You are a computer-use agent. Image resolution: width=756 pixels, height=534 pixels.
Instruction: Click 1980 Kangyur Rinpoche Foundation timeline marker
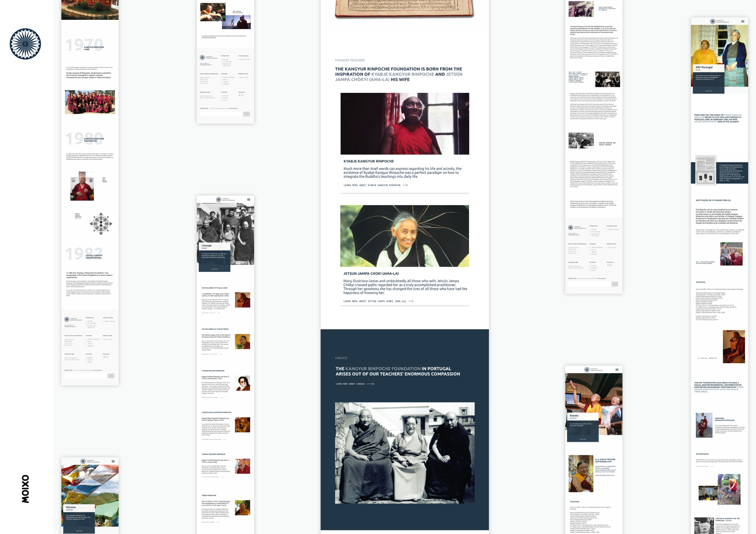click(x=85, y=139)
